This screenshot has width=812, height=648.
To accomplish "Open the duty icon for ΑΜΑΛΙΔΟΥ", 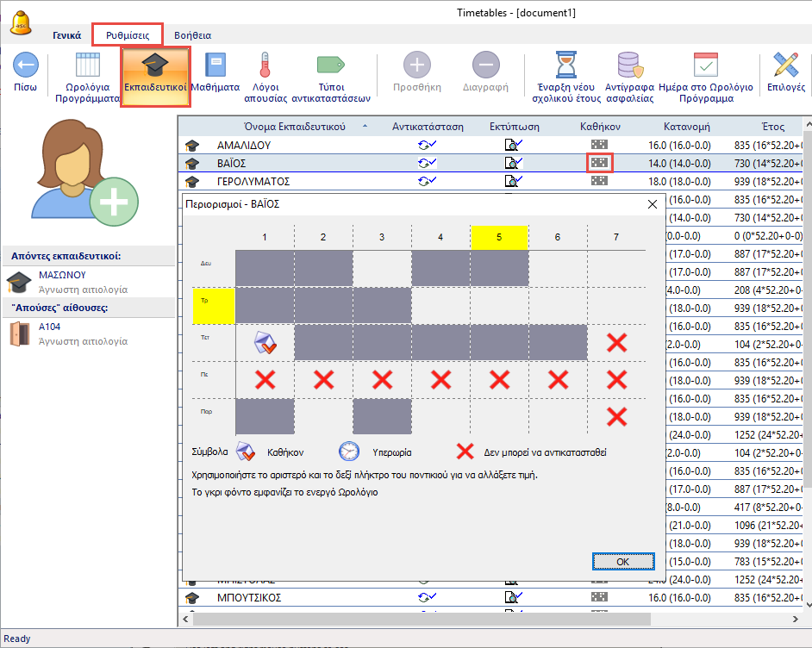I will tap(599, 145).
